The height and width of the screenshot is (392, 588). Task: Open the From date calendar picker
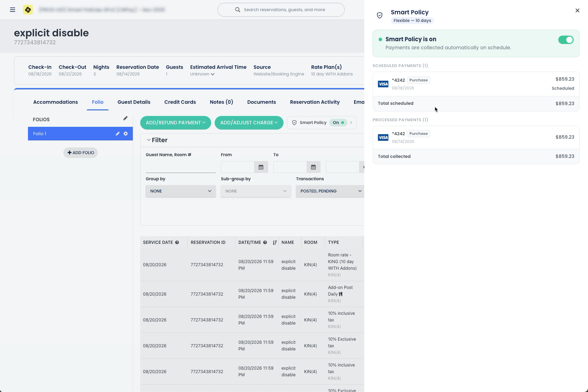(261, 167)
